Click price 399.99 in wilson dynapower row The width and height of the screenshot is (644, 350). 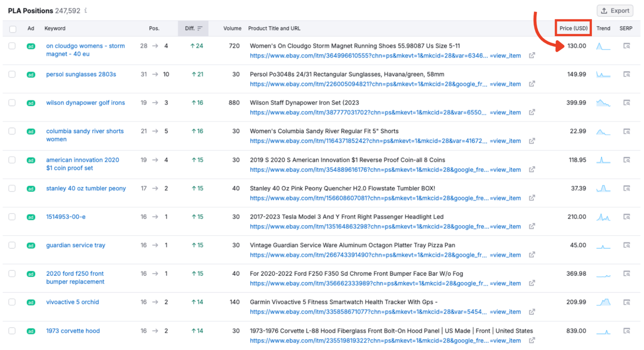point(576,103)
